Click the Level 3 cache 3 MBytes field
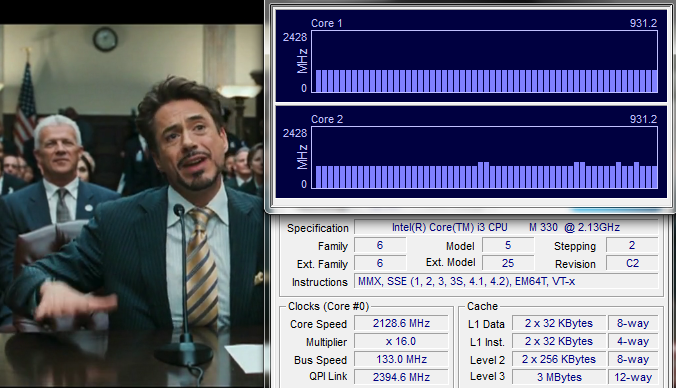 [559, 377]
